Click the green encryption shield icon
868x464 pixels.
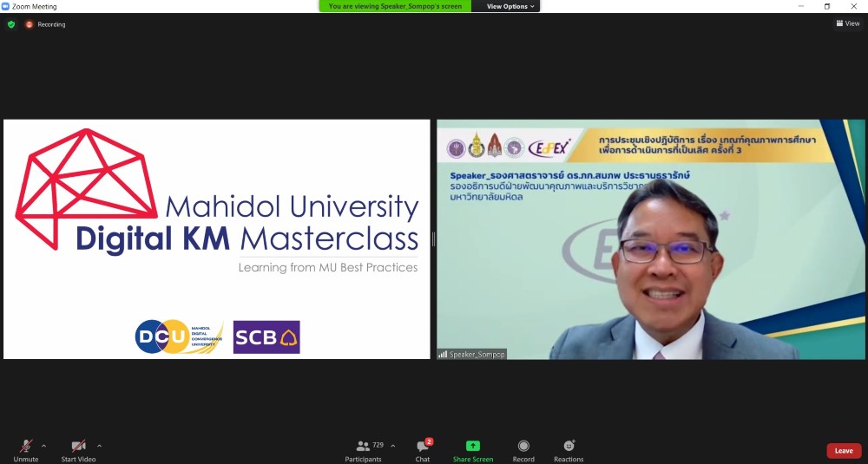11,24
